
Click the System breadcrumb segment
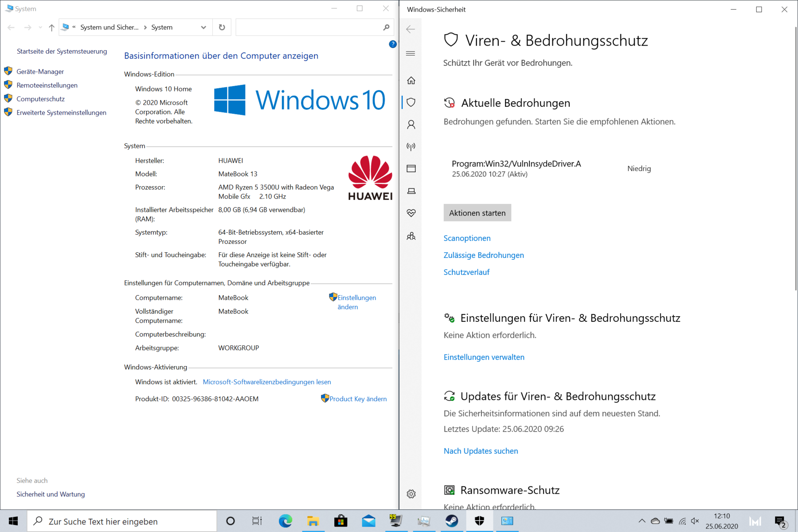tap(162, 27)
